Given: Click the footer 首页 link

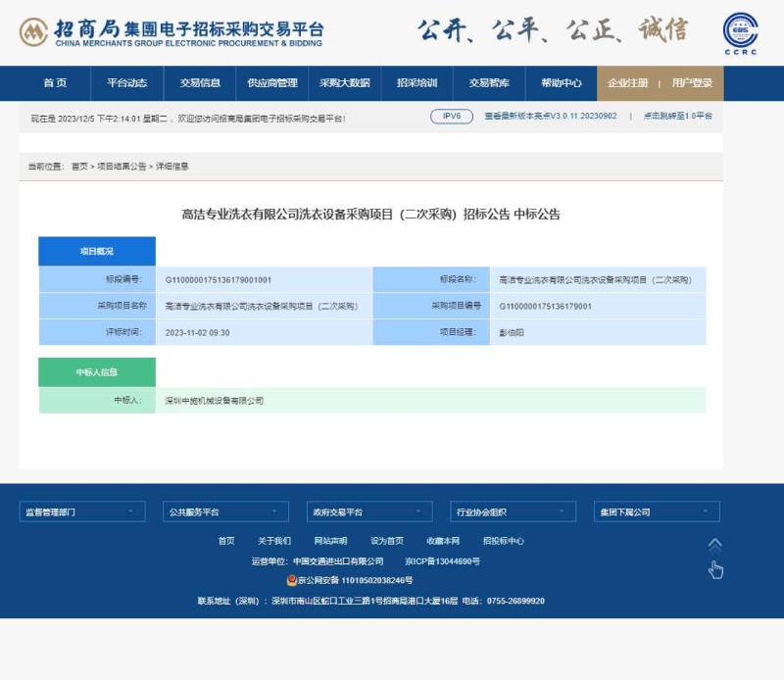Looking at the screenshot, I should (x=226, y=541).
